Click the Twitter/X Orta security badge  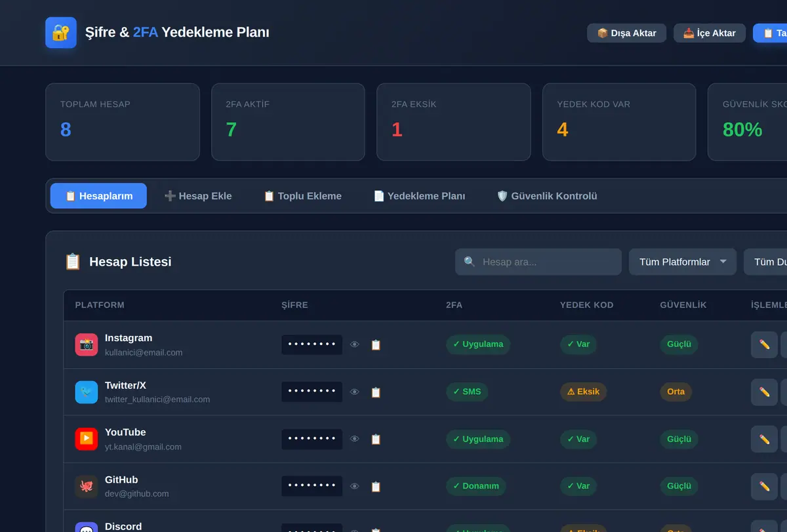(676, 392)
